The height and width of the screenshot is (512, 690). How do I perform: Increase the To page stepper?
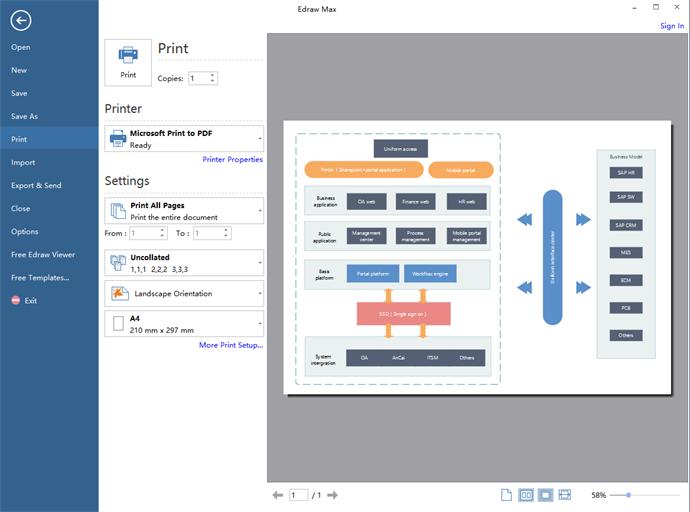[226, 230]
